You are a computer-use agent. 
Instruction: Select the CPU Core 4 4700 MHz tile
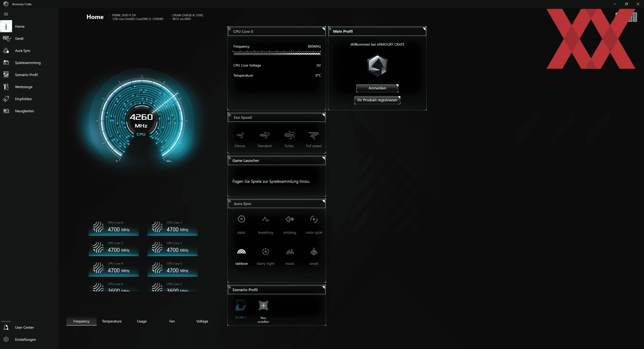(x=114, y=268)
